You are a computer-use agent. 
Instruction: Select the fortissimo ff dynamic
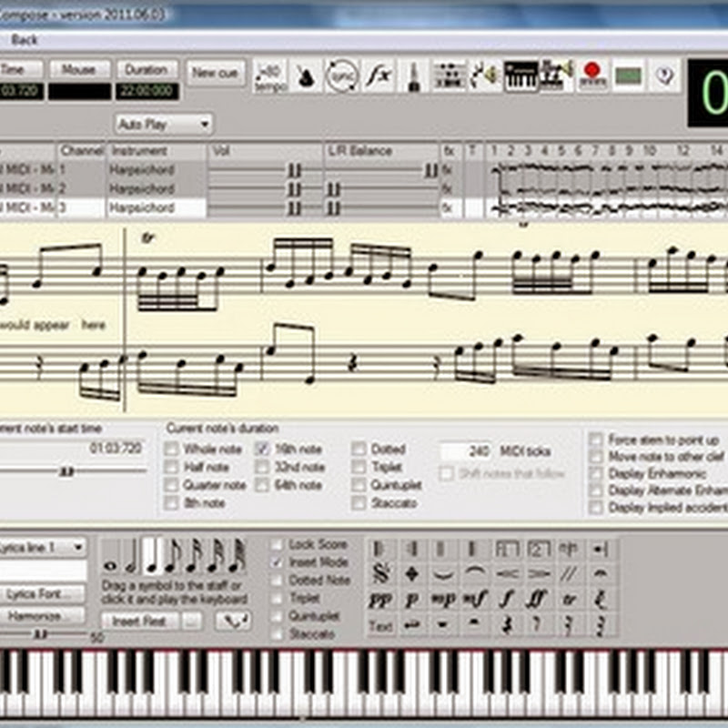pos(538,600)
